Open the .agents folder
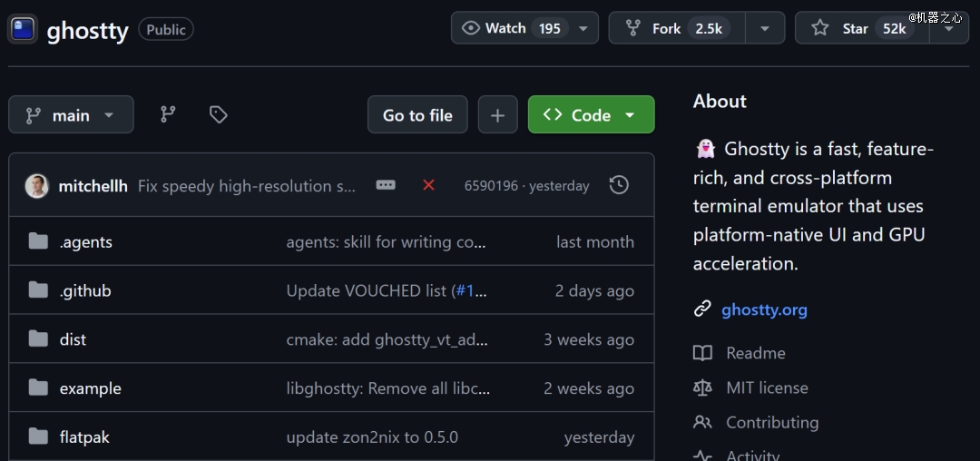The height and width of the screenshot is (461, 980). tap(86, 242)
